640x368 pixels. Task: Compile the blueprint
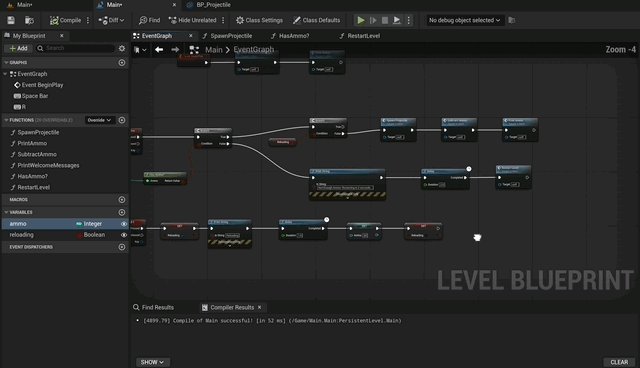tap(65, 20)
